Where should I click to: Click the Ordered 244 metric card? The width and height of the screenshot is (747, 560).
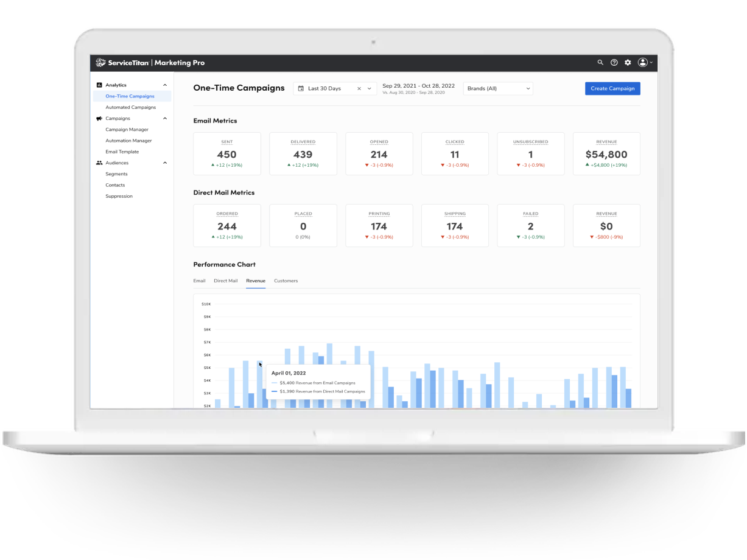[227, 226]
